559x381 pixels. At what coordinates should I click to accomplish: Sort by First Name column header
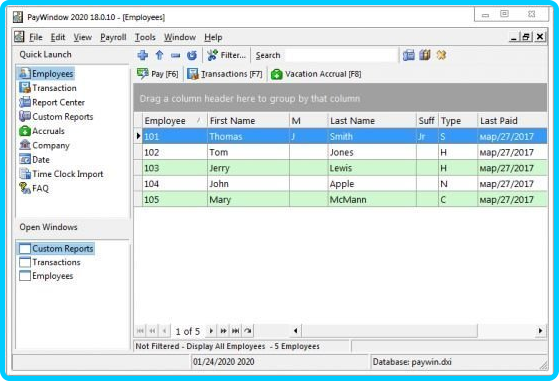coord(248,121)
